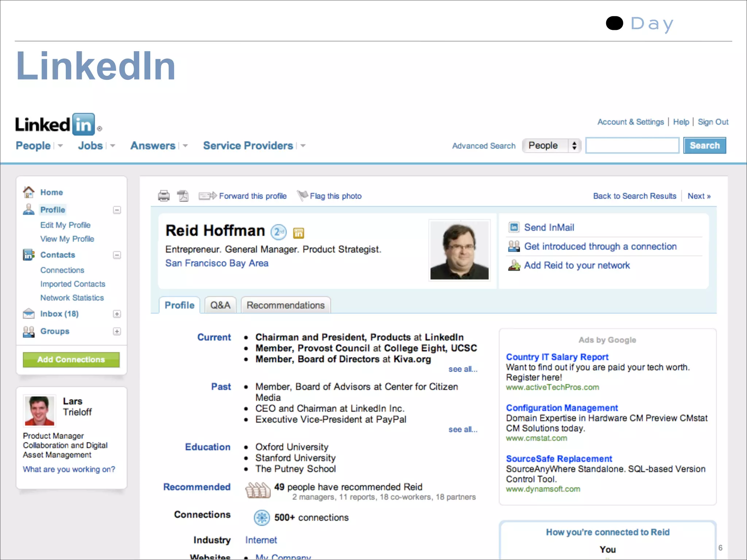Go to Next profile link
The width and height of the screenshot is (747, 560).
pos(699,196)
